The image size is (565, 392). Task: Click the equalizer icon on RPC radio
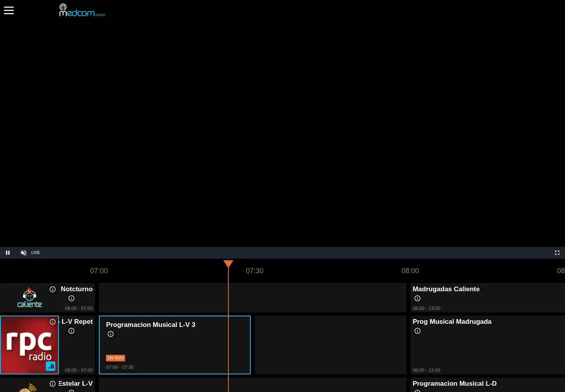[x=51, y=366]
